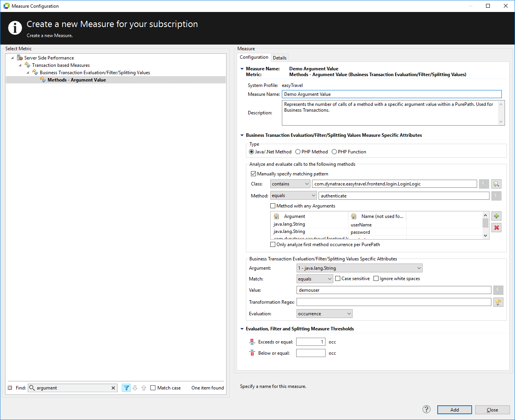Click the argument table scroll down arrow
Viewport: 515px width, 420px height.
point(486,235)
